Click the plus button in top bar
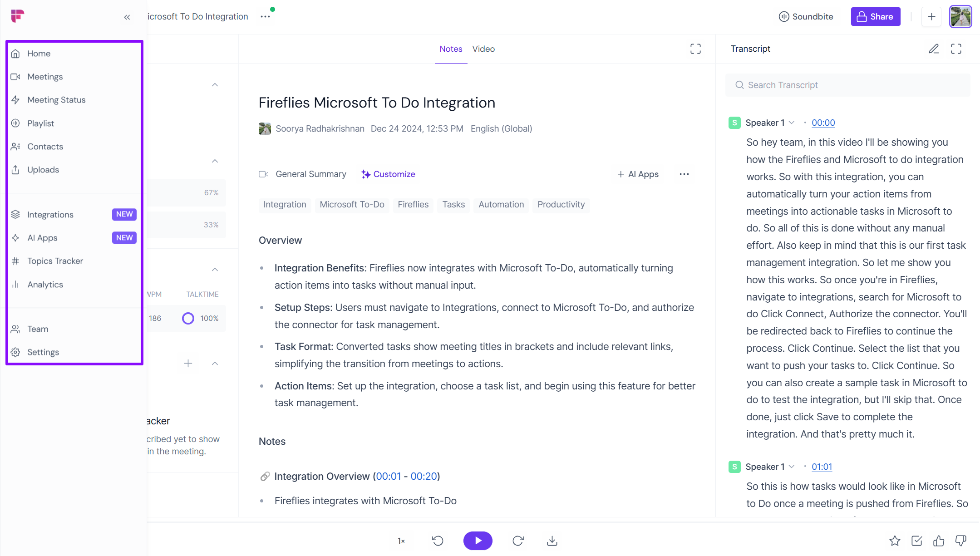 click(x=931, y=17)
